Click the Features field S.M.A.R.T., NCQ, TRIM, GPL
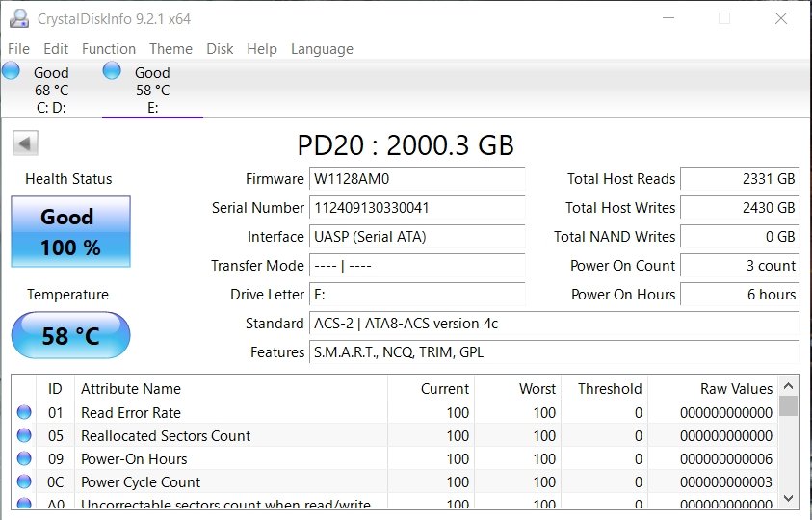812x520 pixels. [555, 352]
